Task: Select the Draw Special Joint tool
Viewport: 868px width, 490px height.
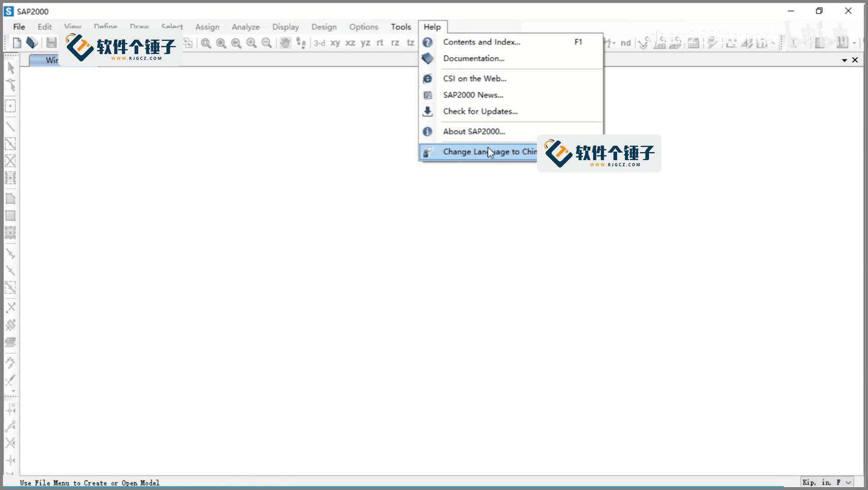Action: 10,106
